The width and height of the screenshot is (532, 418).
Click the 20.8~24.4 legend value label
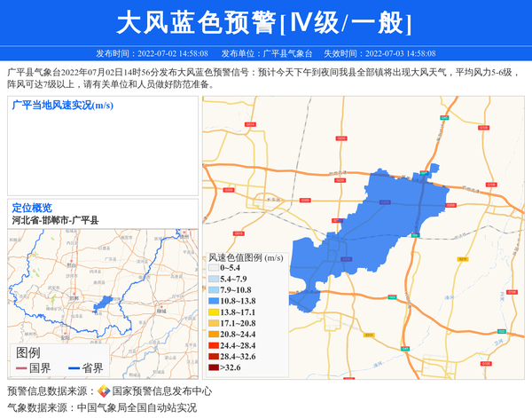tap(238, 334)
